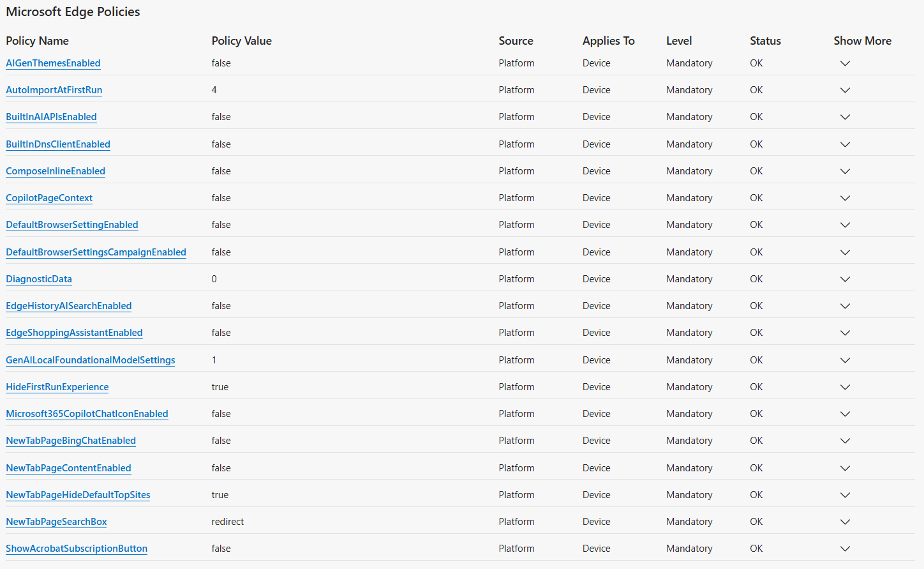Expand the DefaultBrowserSettingEnabled policy row
The image size is (924, 569).
[845, 225]
